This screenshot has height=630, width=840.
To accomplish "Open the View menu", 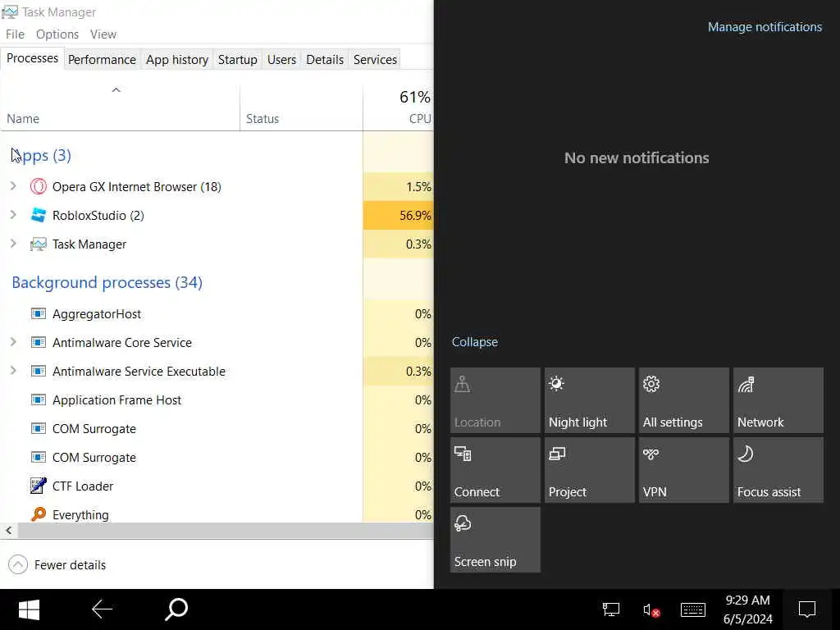I will click(x=103, y=34).
